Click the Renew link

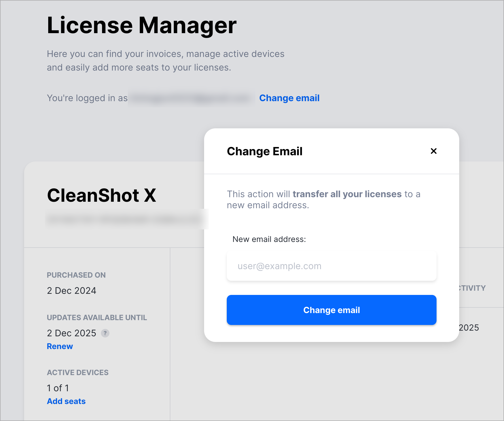coord(60,346)
